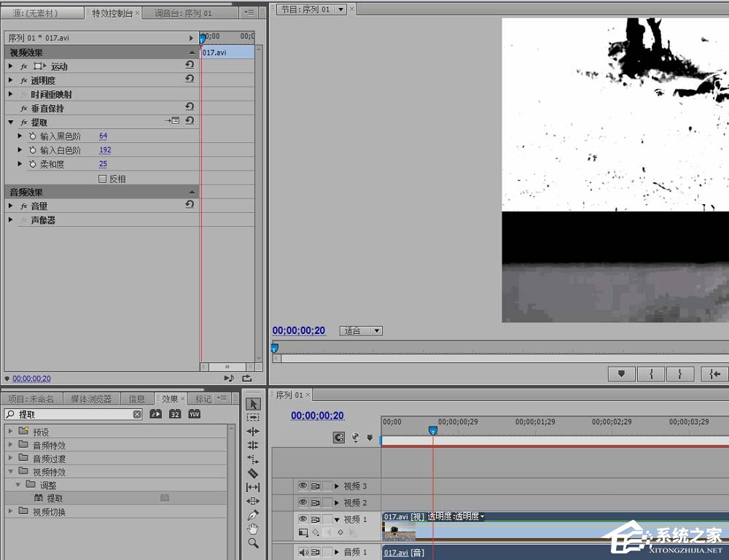
Task: Click the Selection arrow tool
Action: coord(253,404)
